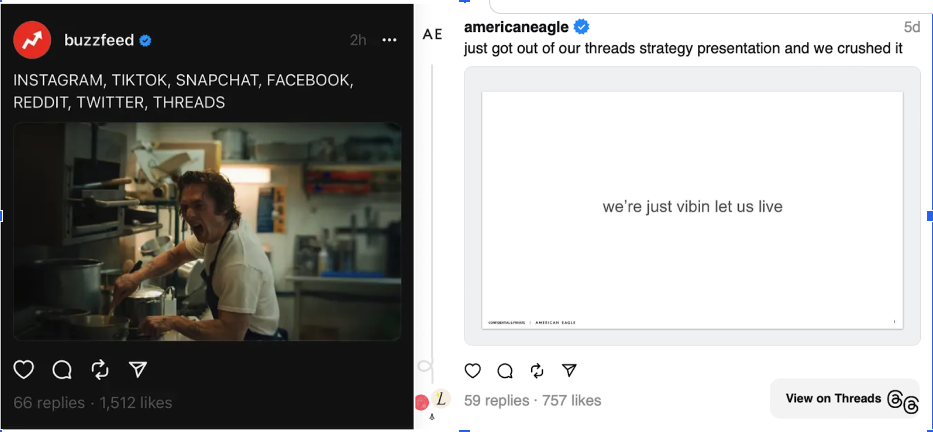Open more options on buzzfeed post
The height and width of the screenshot is (432, 933).
point(390,40)
